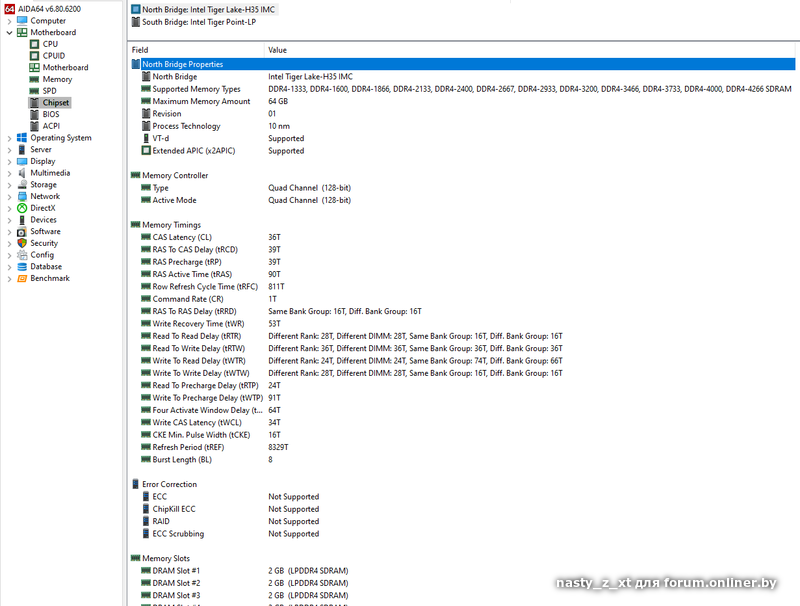Expand the Display tree node
This screenshot has width=800, height=606.
pyautogui.click(x=9, y=162)
